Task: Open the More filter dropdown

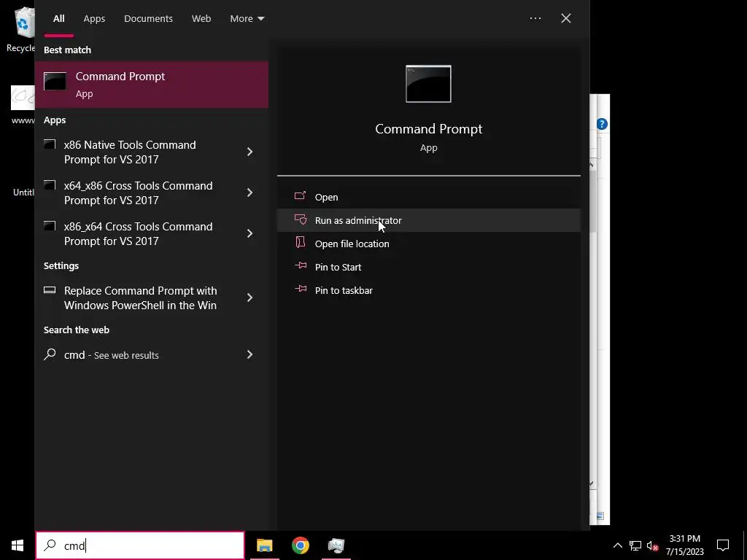Action: point(247,18)
